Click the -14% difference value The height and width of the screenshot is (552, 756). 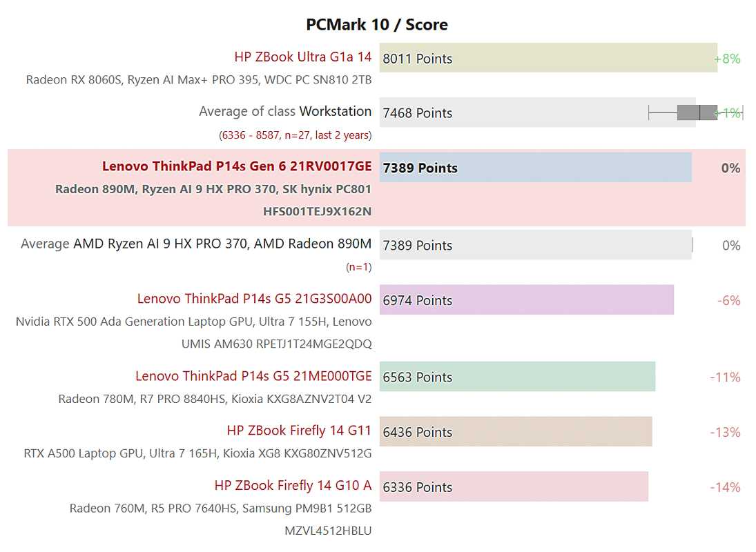(725, 487)
